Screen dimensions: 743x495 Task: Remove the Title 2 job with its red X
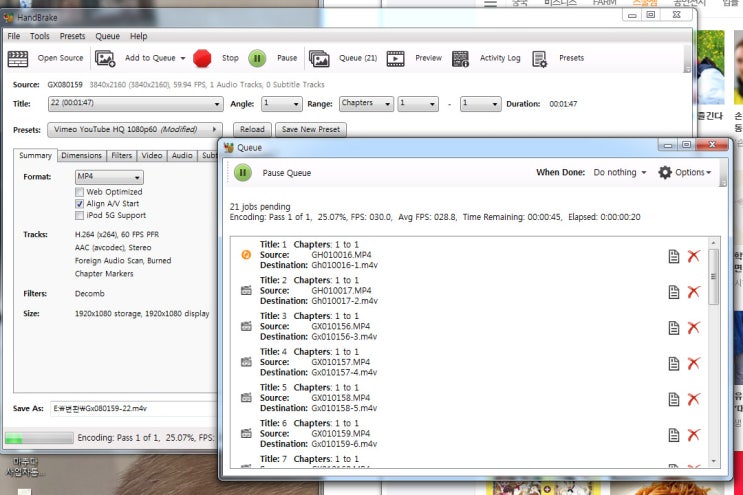694,292
